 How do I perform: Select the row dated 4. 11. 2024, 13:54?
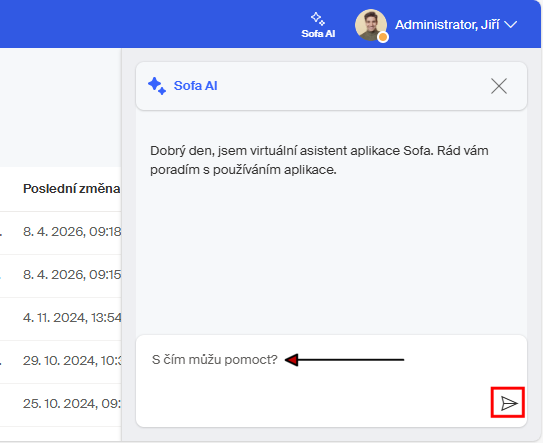tap(61, 318)
